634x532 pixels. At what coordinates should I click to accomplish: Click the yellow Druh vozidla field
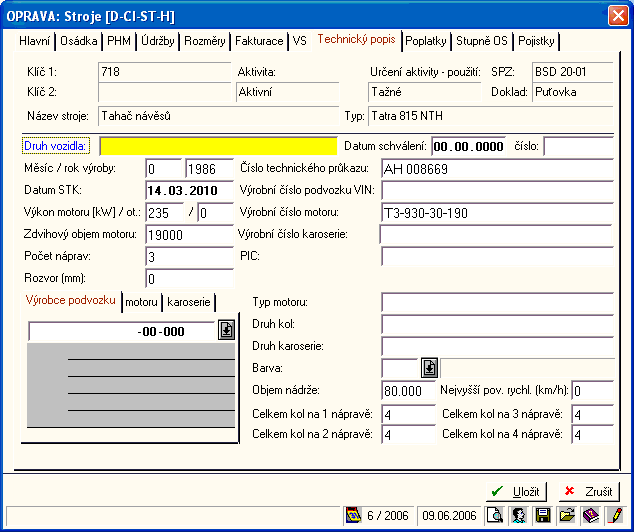click(218, 146)
